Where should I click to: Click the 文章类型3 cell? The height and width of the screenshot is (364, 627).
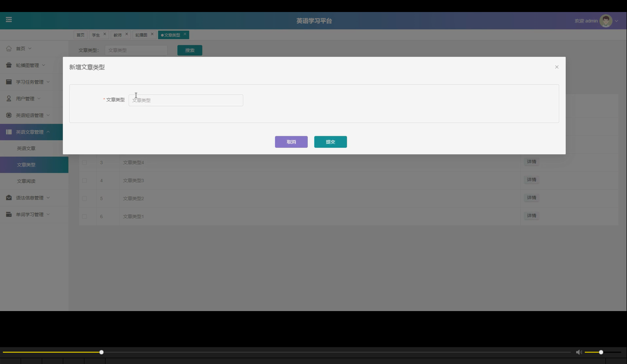point(320,180)
